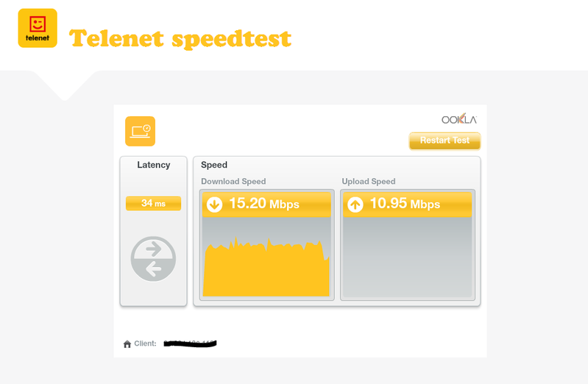The image size is (588, 384).
Task: Click the yellow download speed graph
Action: click(x=265, y=272)
